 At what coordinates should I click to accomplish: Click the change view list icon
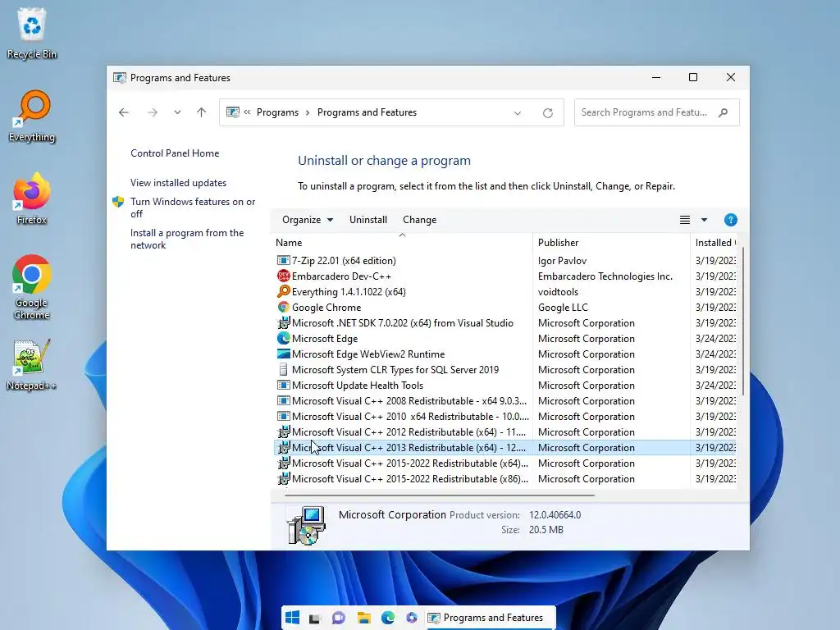click(x=685, y=220)
